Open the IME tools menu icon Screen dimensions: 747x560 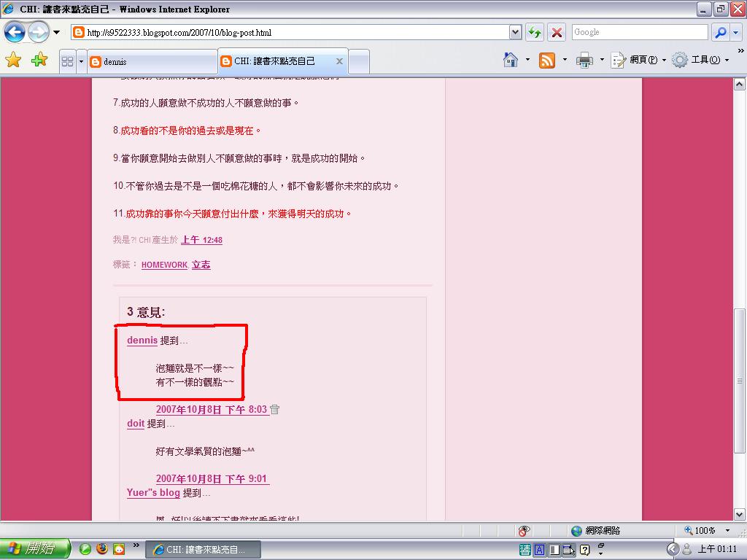pos(569,550)
